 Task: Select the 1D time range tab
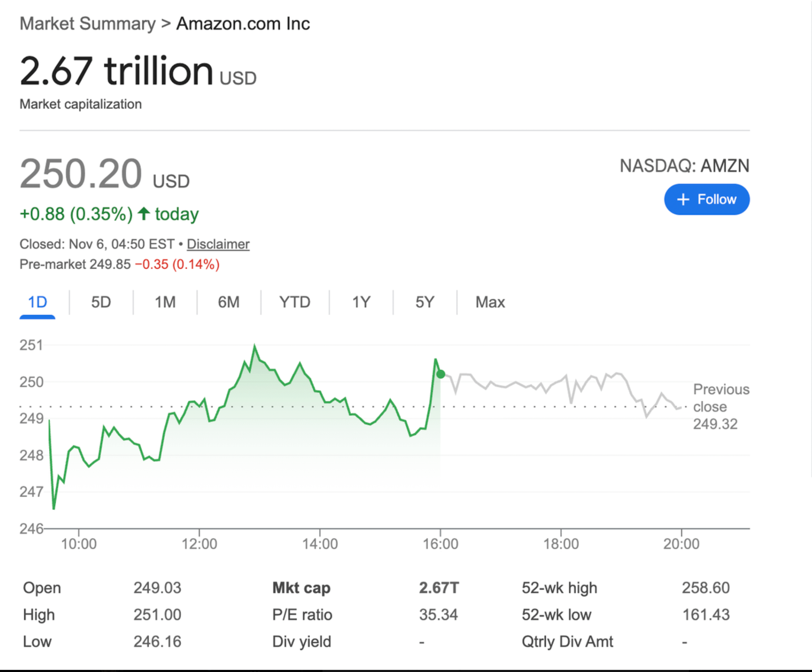click(38, 302)
